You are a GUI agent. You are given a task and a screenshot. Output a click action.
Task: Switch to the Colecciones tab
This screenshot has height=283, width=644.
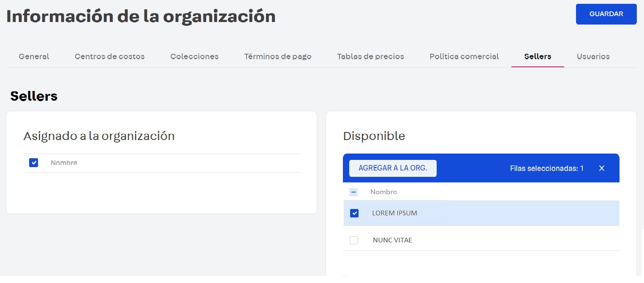click(194, 56)
